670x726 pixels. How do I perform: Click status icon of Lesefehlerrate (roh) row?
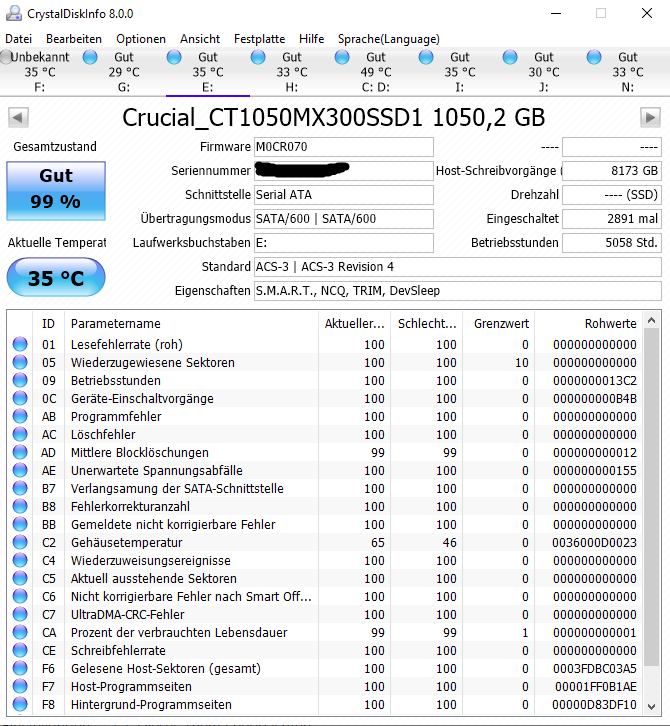(x=20, y=344)
